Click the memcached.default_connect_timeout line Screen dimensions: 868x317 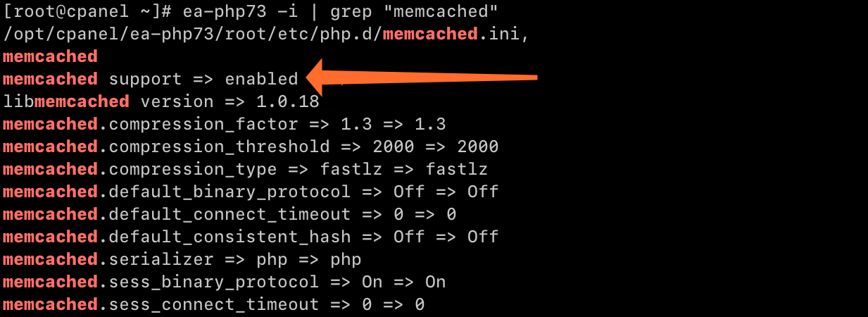229,214
